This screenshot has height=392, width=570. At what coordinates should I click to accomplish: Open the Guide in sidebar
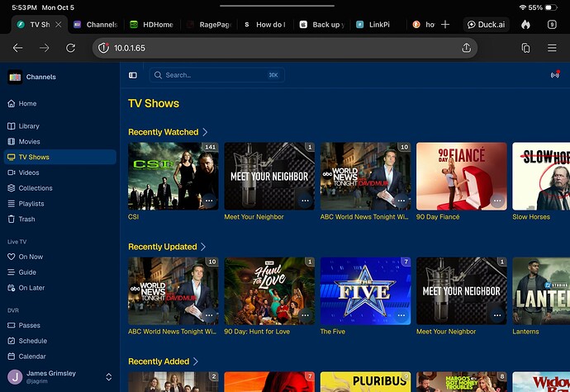[x=60, y=272]
